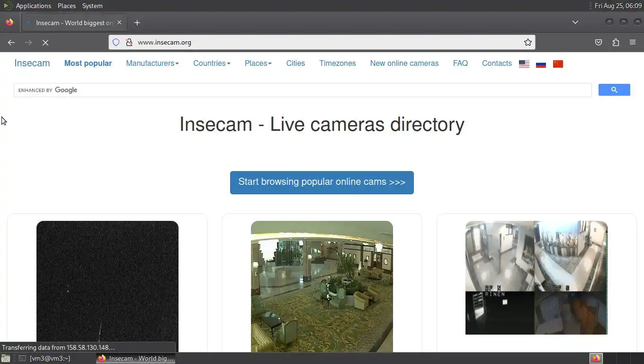The image size is (644, 364).
Task: Click the blue search magnifier button
Action: tap(614, 90)
